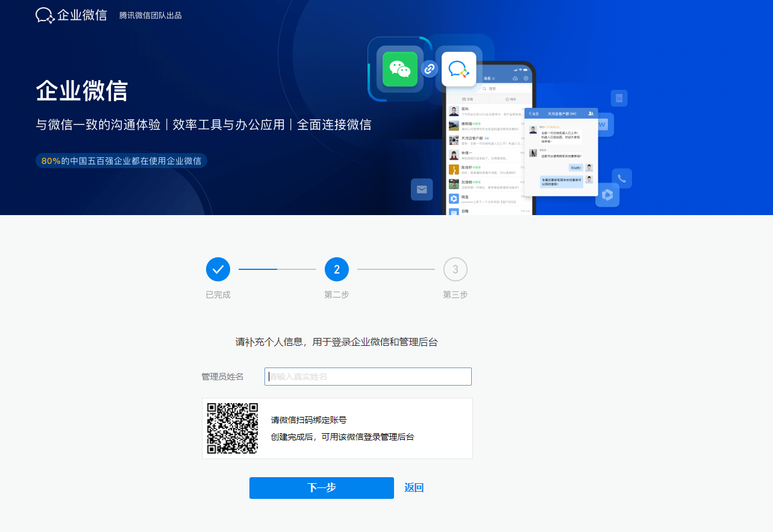Click the 请微信扫码绑定账号 text
Image resolution: width=773 pixels, height=532 pixels.
(x=308, y=420)
